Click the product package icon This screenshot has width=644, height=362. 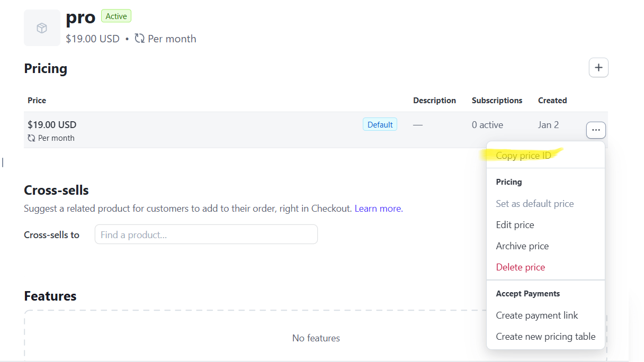tap(41, 27)
